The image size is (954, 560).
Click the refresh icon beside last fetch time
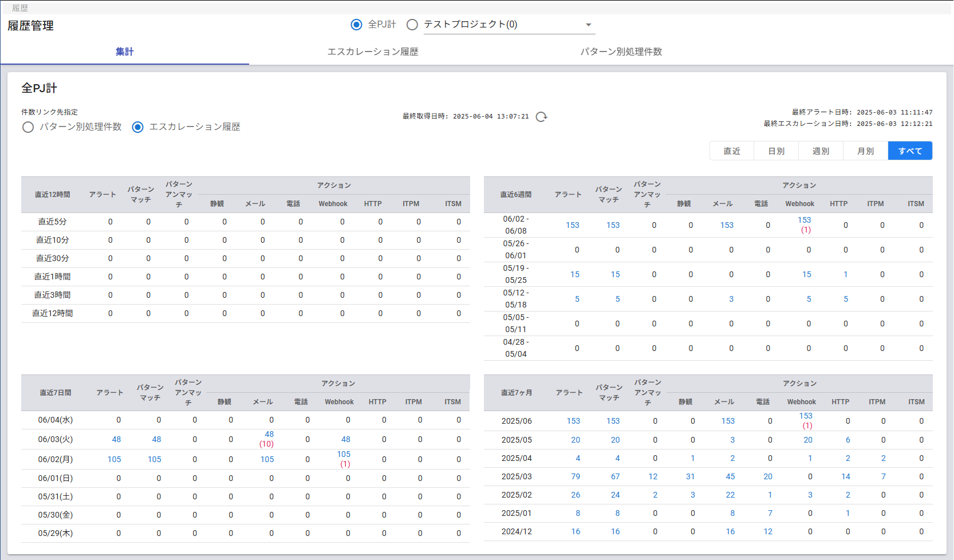coord(541,117)
